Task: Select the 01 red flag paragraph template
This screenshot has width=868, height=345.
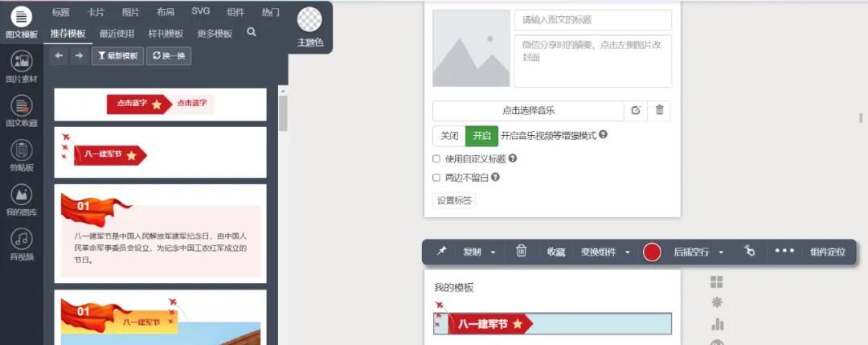Action: tap(160, 234)
